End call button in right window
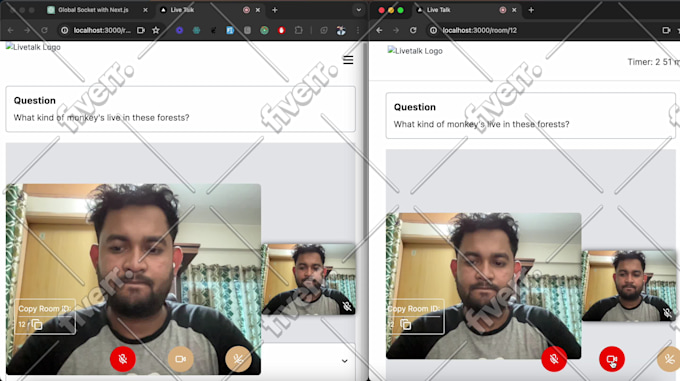The image size is (680, 381). [x=669, y=359]
